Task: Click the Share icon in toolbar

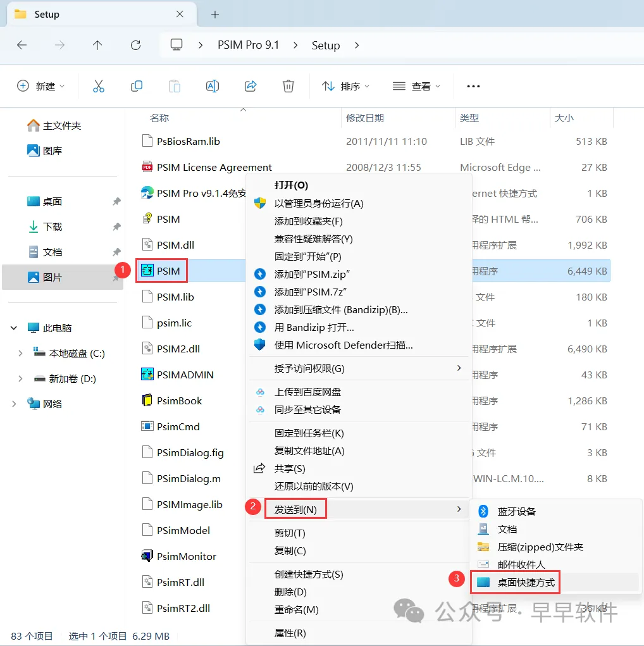Action: click(251, 86)
